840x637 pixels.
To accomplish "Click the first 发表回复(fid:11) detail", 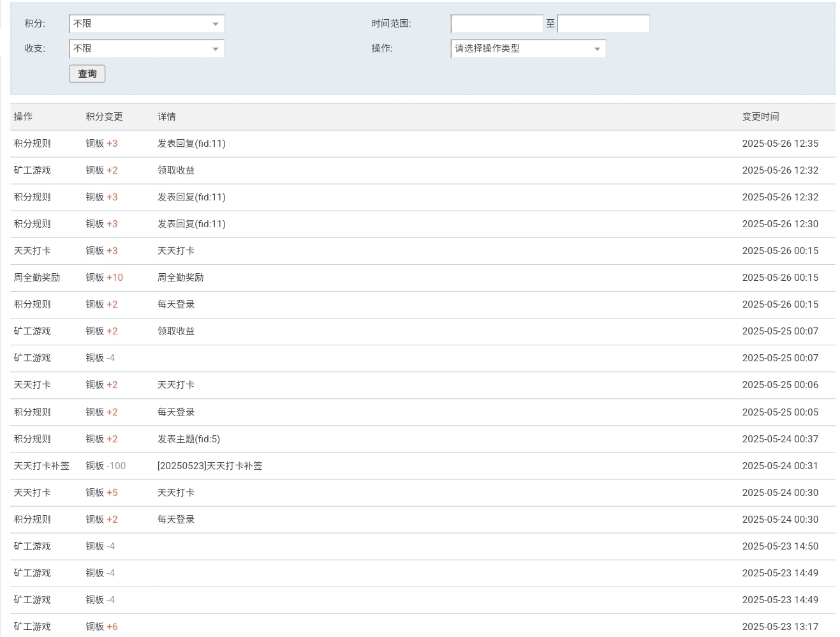I will click(x=191, y=143).
